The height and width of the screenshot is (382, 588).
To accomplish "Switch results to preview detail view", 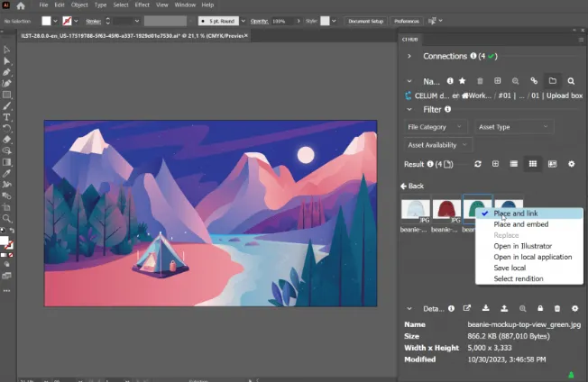I will pyautogui.click(x=552, y=164).
